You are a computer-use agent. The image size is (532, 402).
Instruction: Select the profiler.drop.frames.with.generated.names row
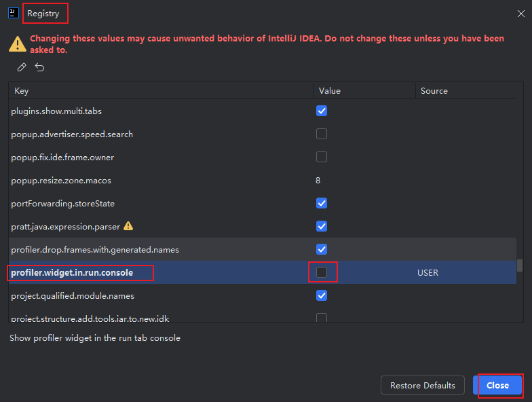coord(95,249)
